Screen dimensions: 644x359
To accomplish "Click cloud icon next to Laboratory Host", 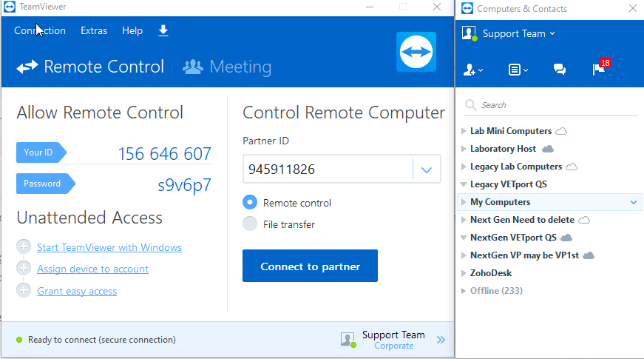I will [x=548, y=149].
